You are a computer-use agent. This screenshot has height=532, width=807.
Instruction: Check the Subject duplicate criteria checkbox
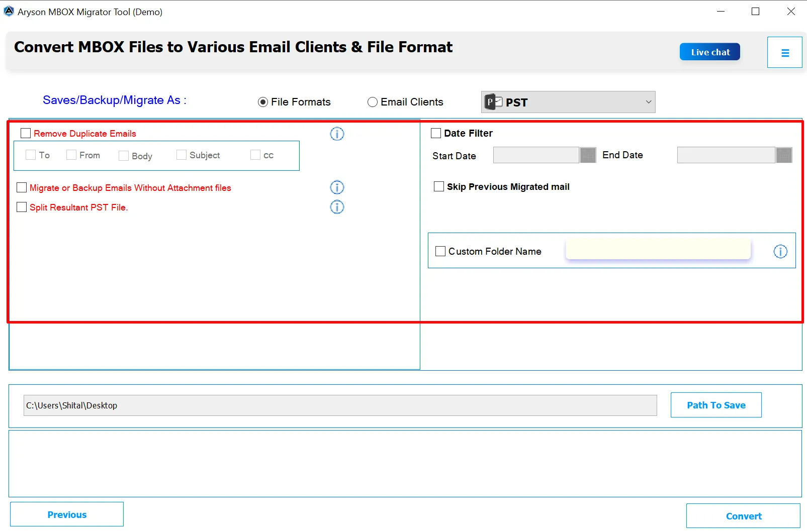(181, 155)
